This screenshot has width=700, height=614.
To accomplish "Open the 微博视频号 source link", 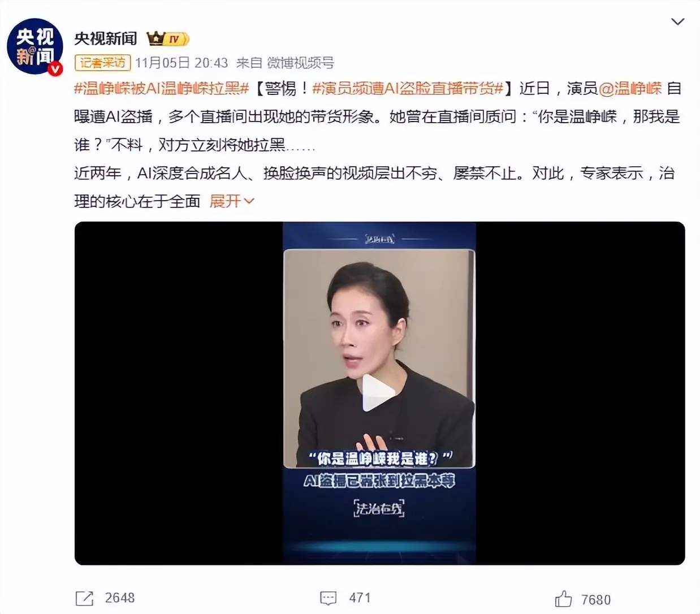I will click(x=300, y=63).
